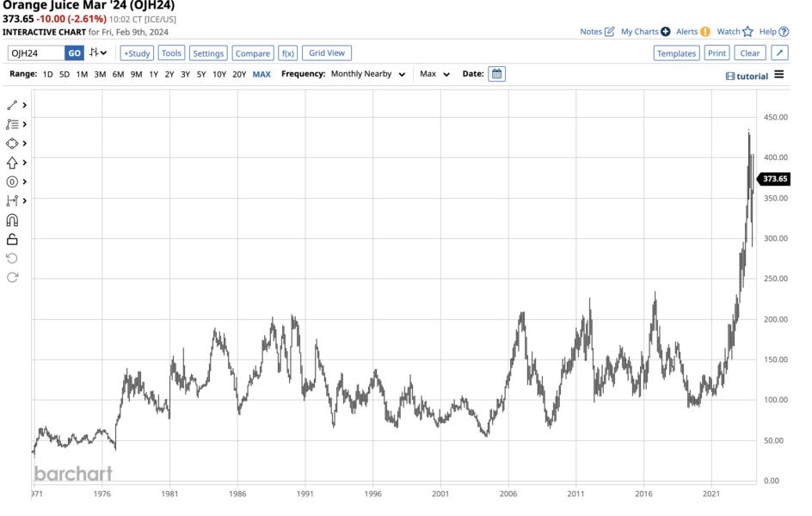The image size is (812, 516).
Task: Click the redo arrow icon
Action: (12, 278)
